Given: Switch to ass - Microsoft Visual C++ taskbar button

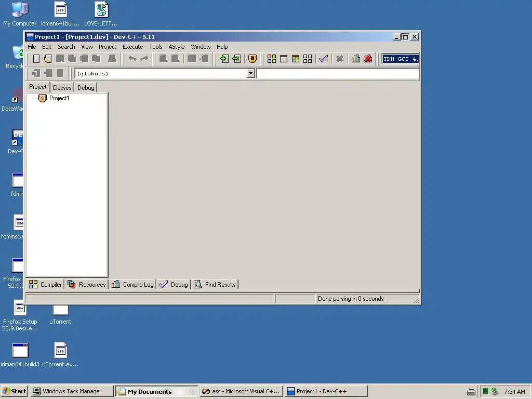Looking at the screenshot, I should 241,391.
